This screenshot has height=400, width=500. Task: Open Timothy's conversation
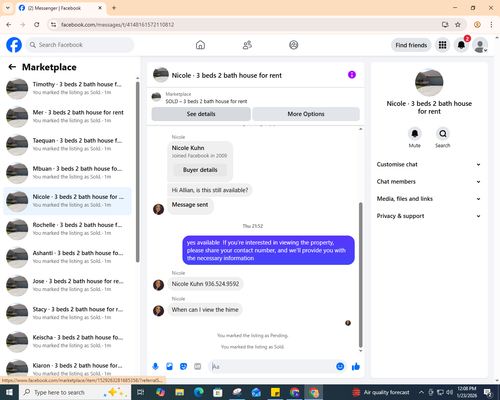click(68, 88)
